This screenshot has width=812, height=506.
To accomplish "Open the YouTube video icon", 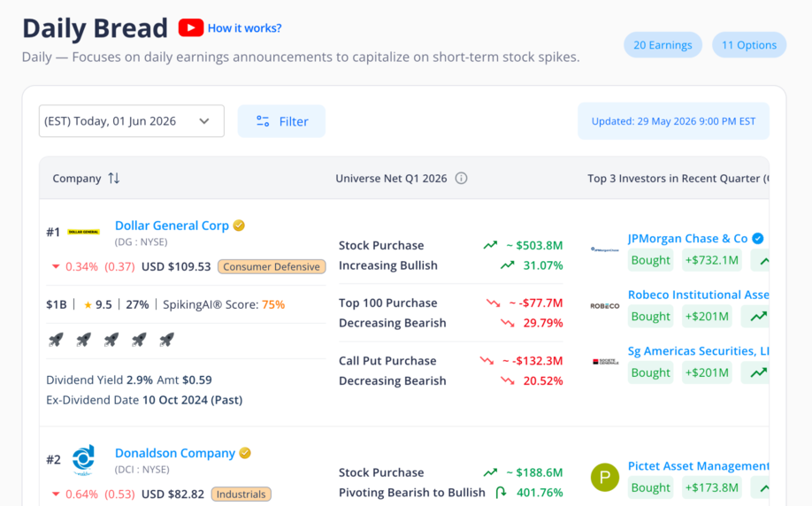I will click(x=190, y=27).
